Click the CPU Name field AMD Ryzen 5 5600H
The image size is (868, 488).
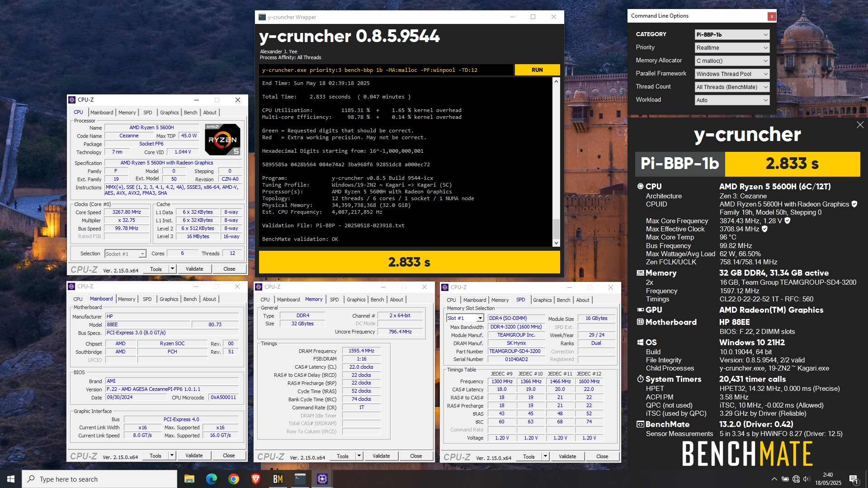pyautogui.click(x=151, y=128)
